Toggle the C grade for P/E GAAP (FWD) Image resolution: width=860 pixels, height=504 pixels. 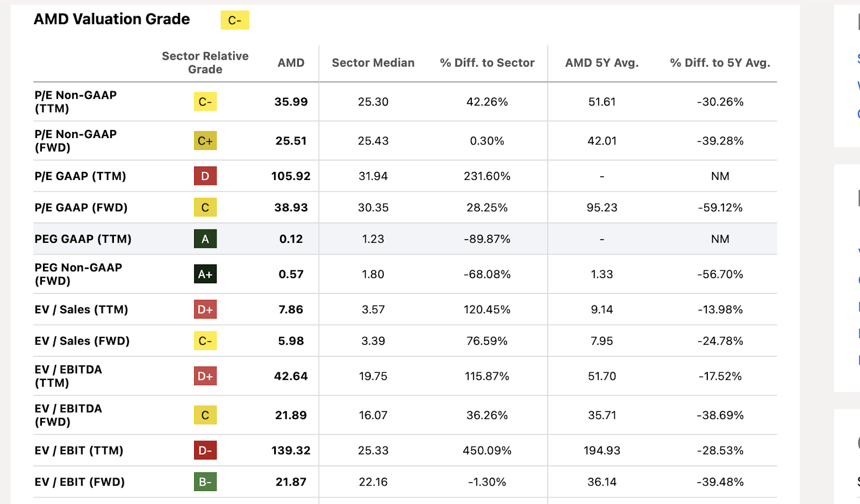click(205, 207)
